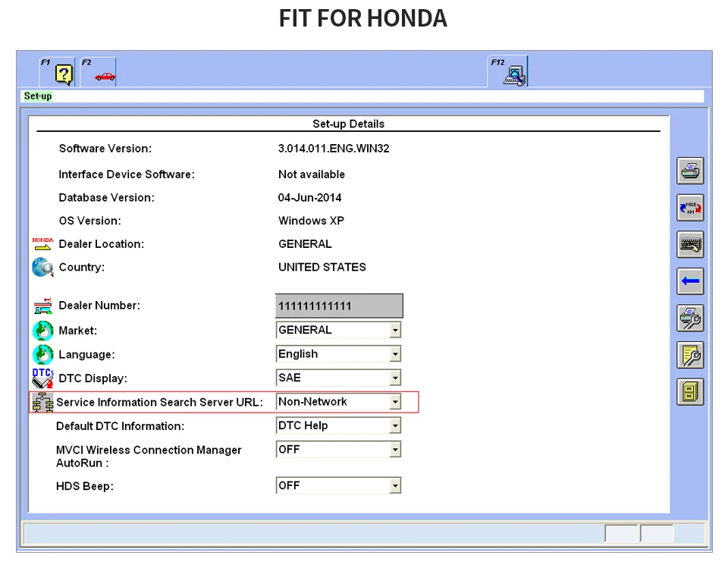Image resolution: width=728 pixels, height=568 pixels.
Task: Open the printer with wrench setup icon
Action: point(690,319)
